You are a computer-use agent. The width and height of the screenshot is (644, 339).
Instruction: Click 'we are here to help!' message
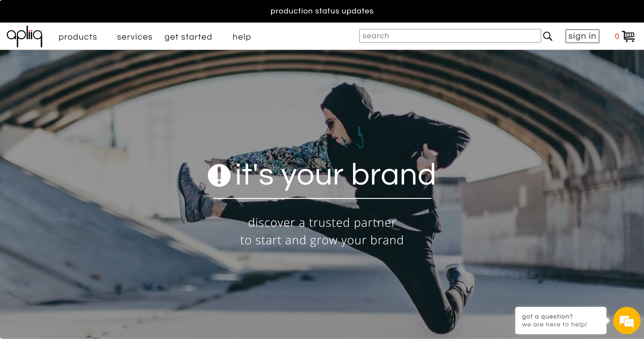click(554, 324)
